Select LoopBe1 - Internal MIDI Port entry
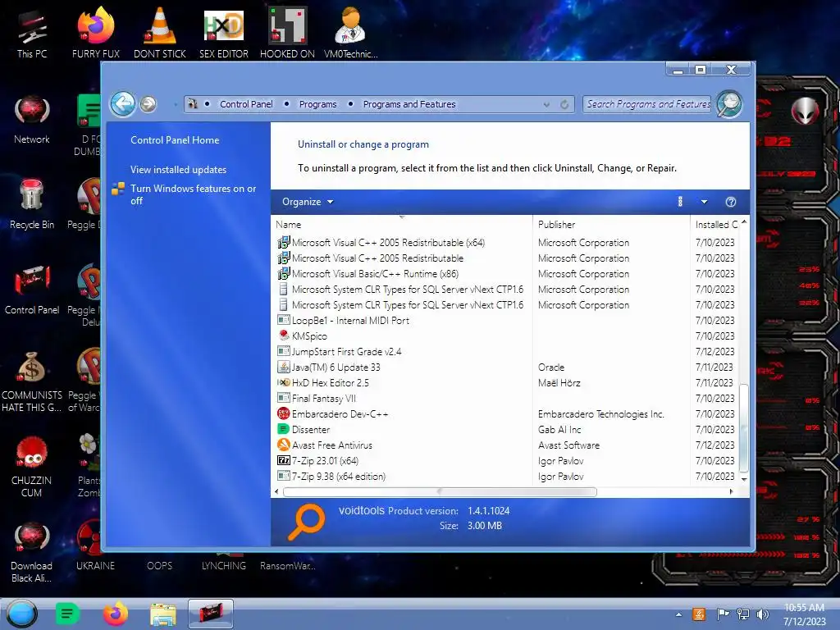 (x=350, y=321)
